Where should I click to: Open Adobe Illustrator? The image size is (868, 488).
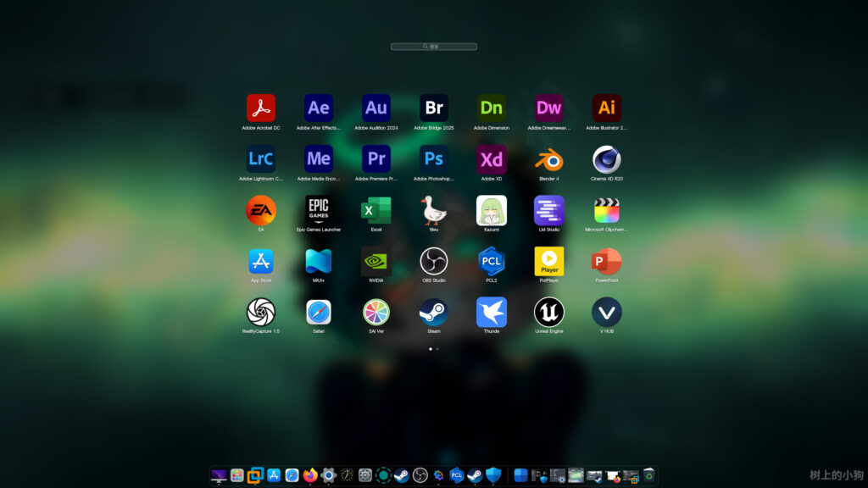[606, 108]
